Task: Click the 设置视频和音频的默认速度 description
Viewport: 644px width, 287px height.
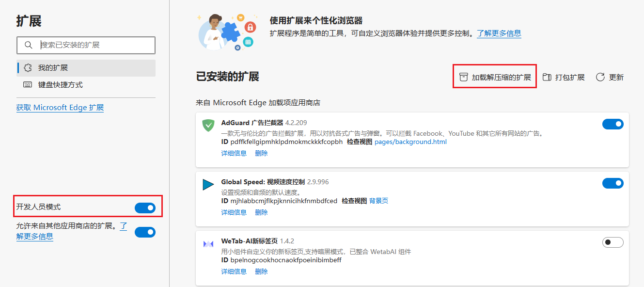Action: click(261, 192)
